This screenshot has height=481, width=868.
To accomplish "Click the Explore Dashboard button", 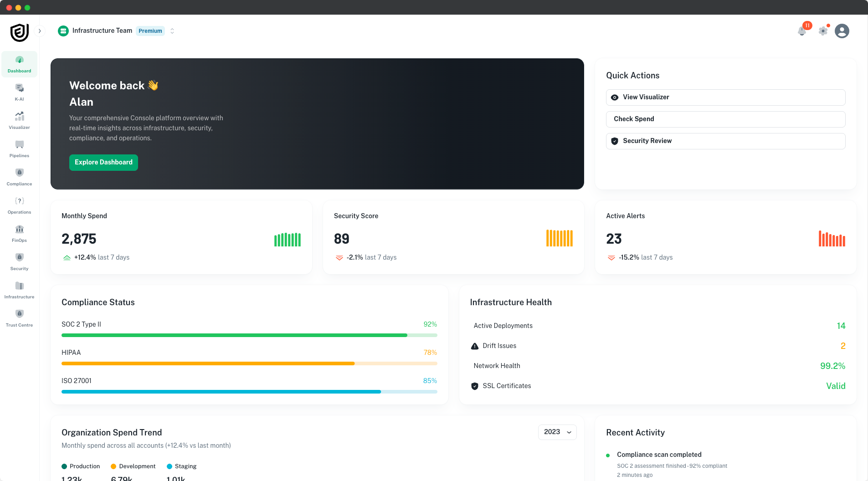I will (x=103, y=162).
